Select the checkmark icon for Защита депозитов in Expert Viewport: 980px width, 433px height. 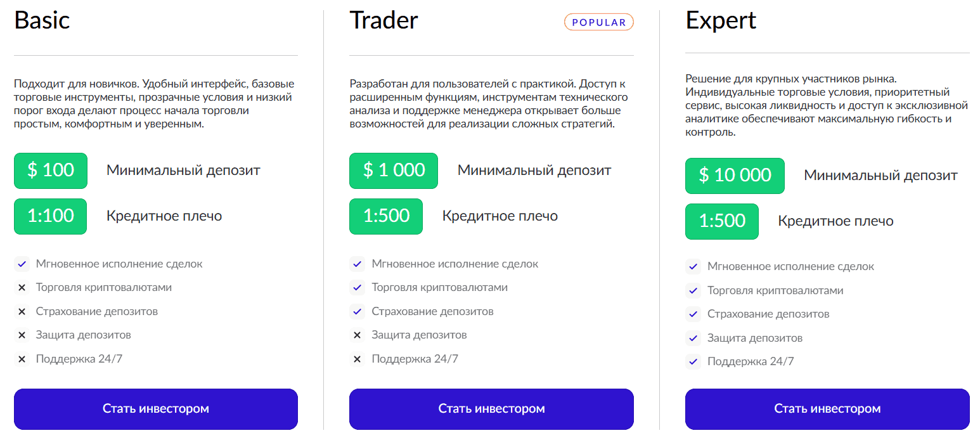pos(693,338)
